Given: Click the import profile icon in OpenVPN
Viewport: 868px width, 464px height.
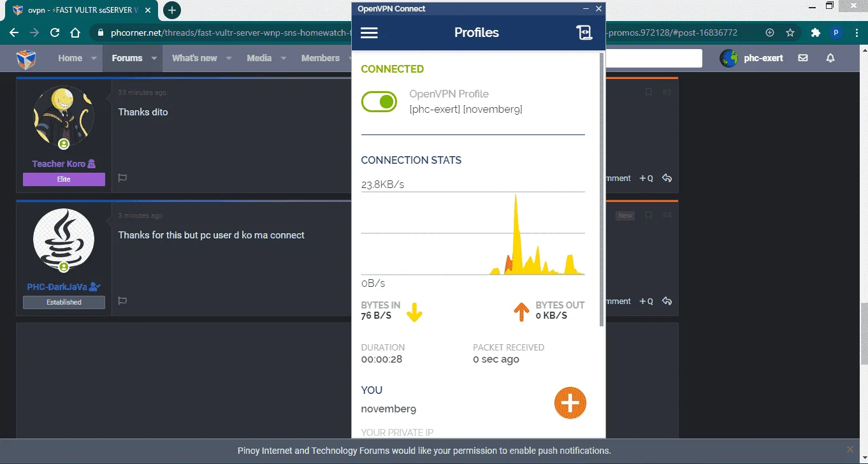Looking at the screenshot, I should (584, 33).
